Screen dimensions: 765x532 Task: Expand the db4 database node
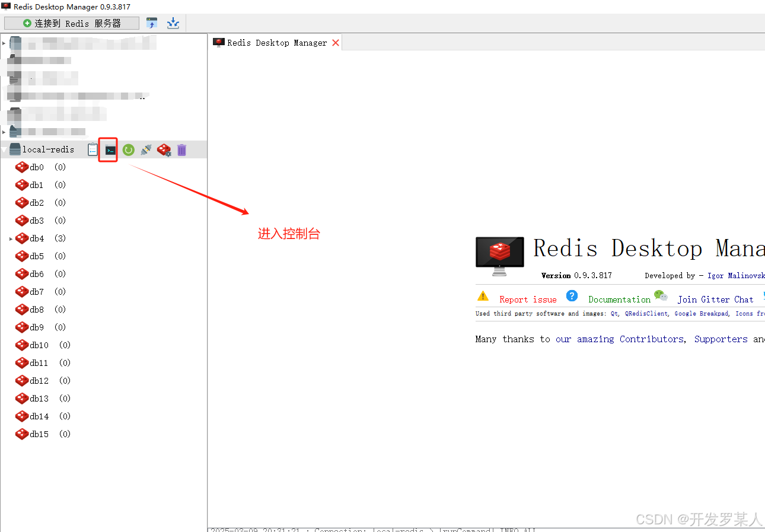point(11,238)
